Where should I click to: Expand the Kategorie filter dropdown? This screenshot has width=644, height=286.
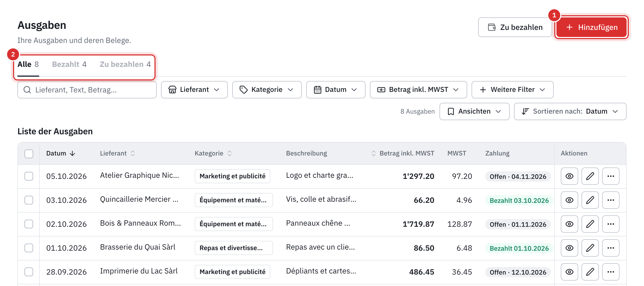(267, 90)
